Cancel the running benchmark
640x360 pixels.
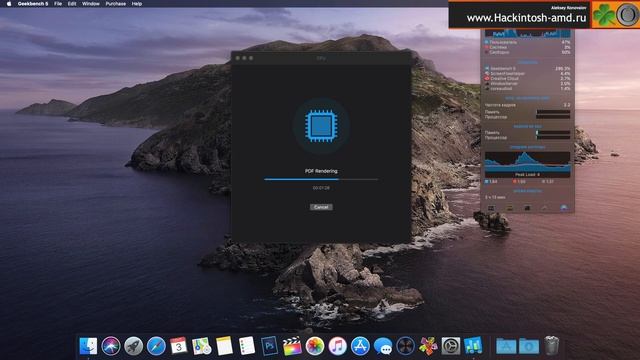(321, 207)
